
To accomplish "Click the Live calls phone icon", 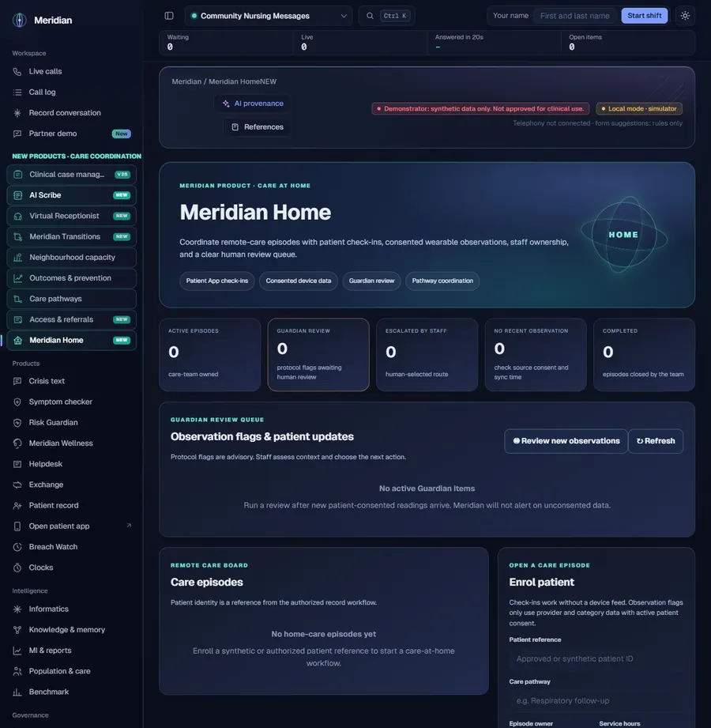I will click(17, 71).
